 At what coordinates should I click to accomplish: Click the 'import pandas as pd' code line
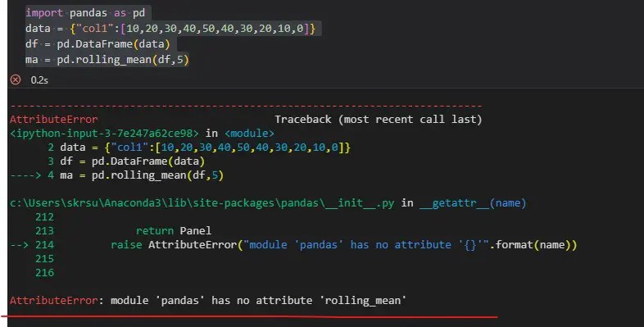85,13
